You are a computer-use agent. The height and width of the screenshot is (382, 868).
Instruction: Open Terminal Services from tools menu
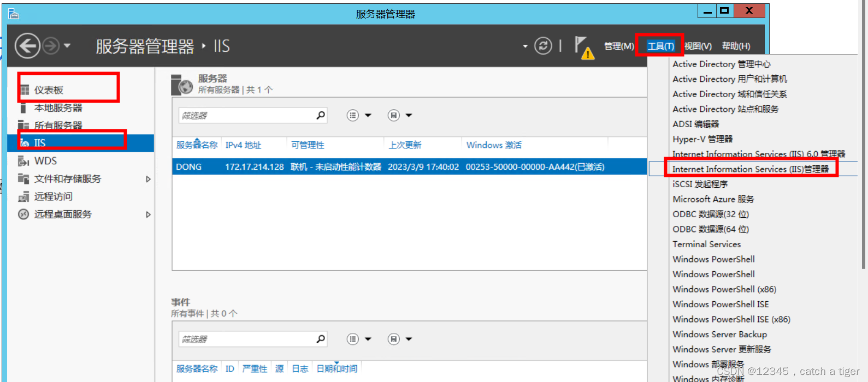click(x=706, y=244)
